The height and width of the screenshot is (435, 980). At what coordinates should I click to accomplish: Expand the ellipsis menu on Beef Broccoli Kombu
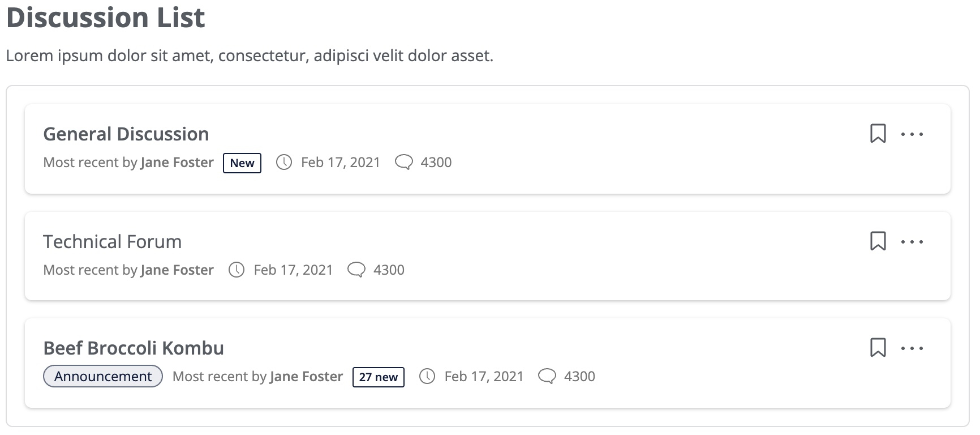pos(912,348)
